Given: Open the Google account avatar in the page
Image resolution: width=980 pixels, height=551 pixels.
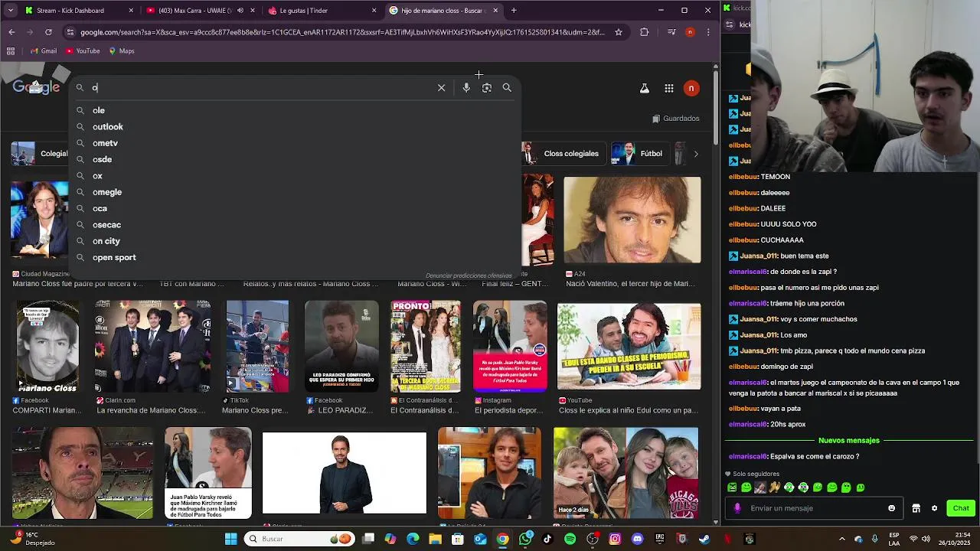Looking at the screenshot, I should [691, 88].
